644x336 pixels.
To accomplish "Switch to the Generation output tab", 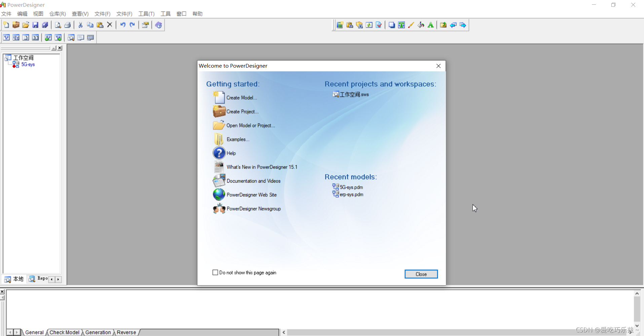I will coord(98,332).
